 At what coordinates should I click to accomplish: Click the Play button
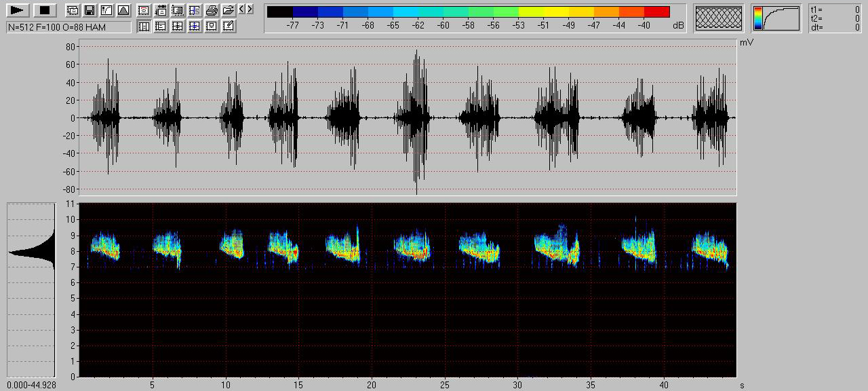tap(18, 10)
